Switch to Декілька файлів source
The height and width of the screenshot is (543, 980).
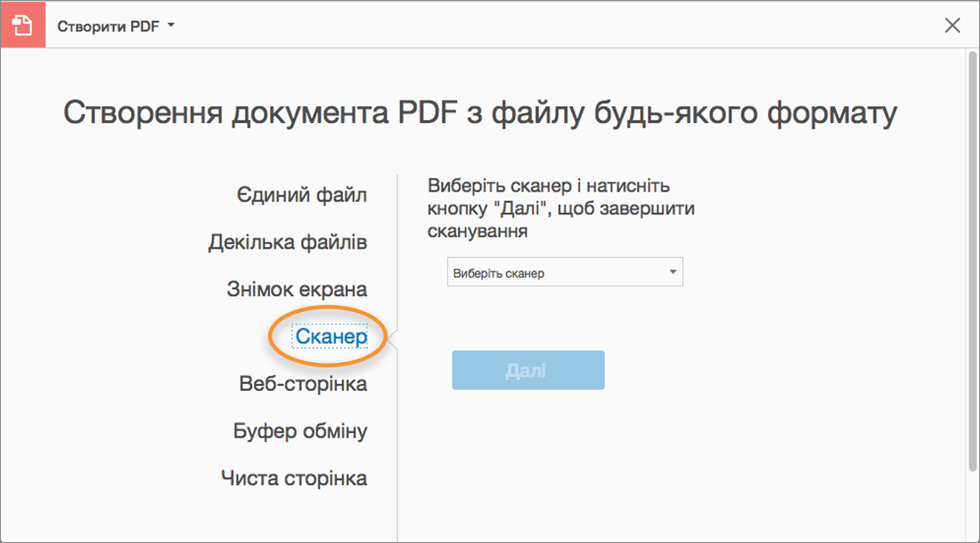(287, 242)
